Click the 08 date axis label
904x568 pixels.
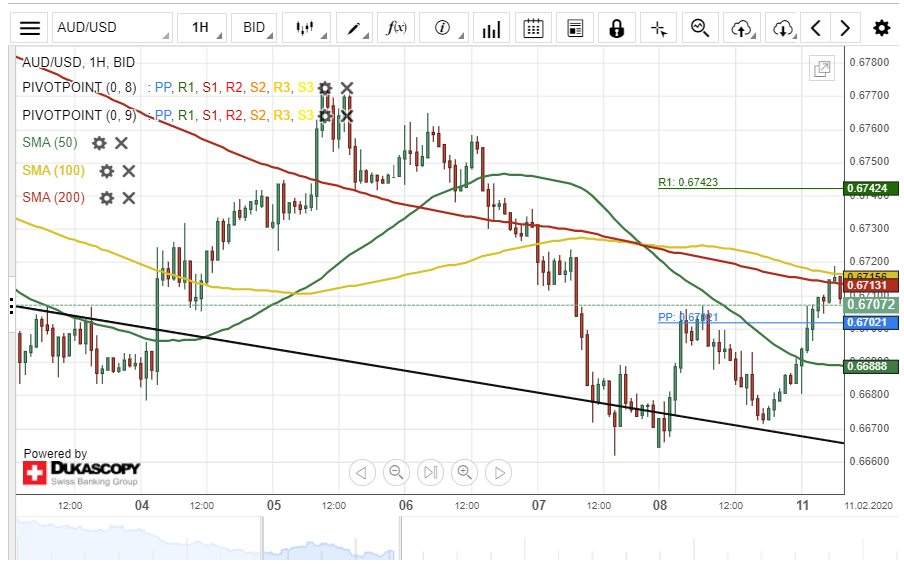[660, 506]
